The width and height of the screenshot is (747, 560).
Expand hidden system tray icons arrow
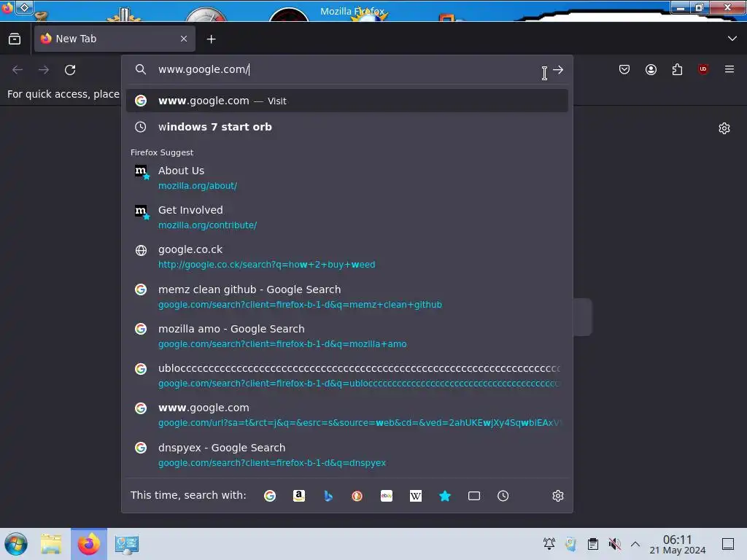[635, 543]
